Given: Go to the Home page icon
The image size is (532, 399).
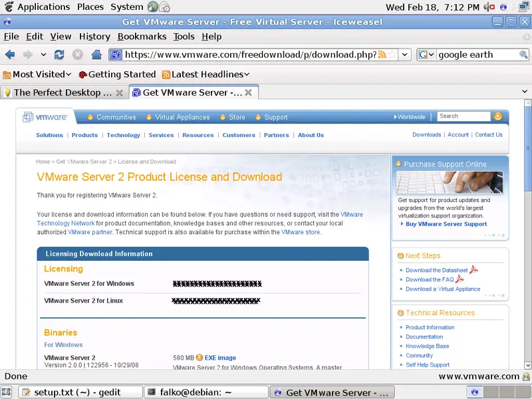Looking at the screenshot, I should pyautogui.click(x=96, y=55).
